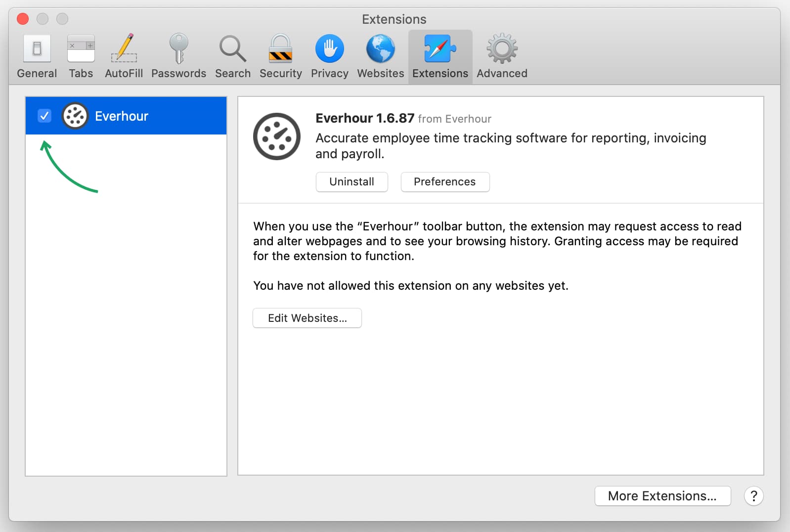790x532 pixels.
Task: Click the Everhour icon in sidebar list
Action: click(75, 116)
